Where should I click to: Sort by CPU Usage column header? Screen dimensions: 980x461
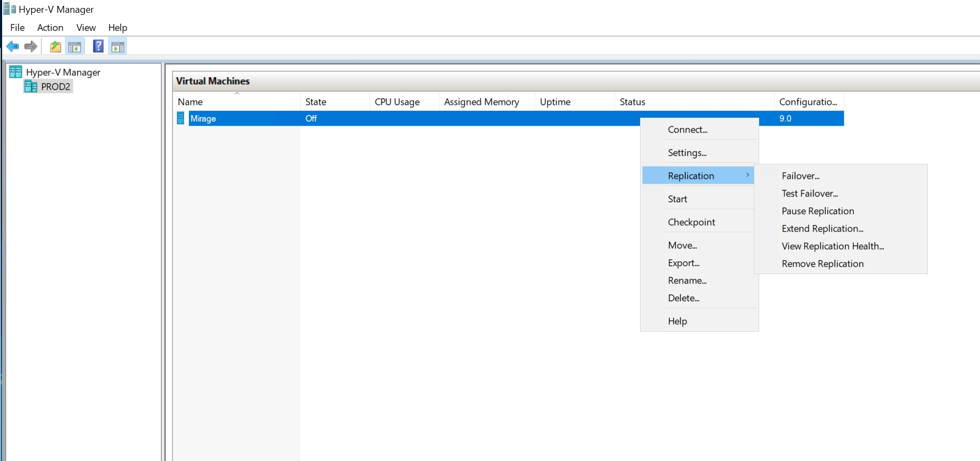(x=404, y=102)
